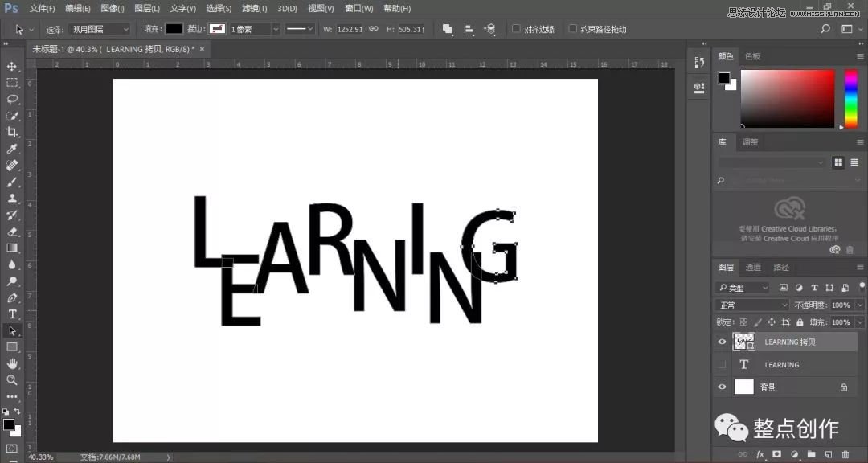Toggle lock image pixels brush icon

pyautogui.click(x=758, y=322)
